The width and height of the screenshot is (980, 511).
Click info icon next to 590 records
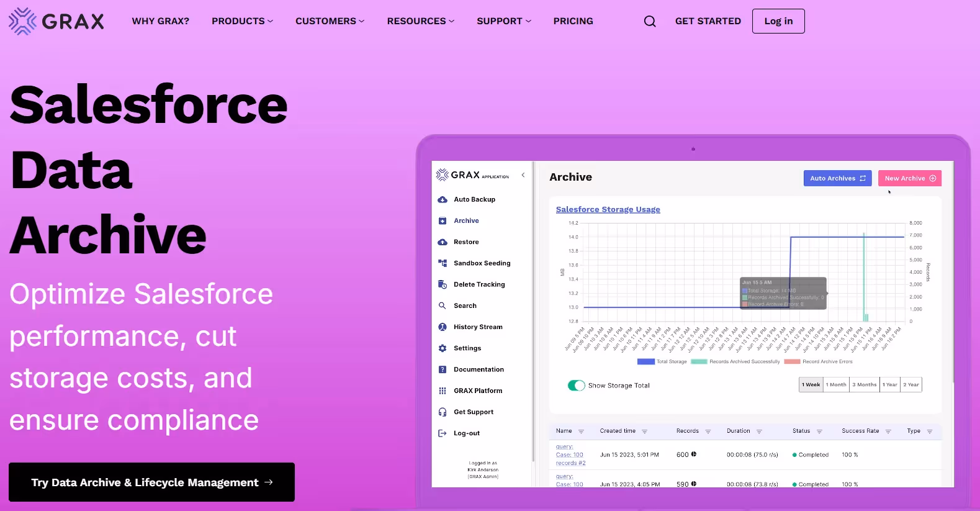(x=694, y=484)
